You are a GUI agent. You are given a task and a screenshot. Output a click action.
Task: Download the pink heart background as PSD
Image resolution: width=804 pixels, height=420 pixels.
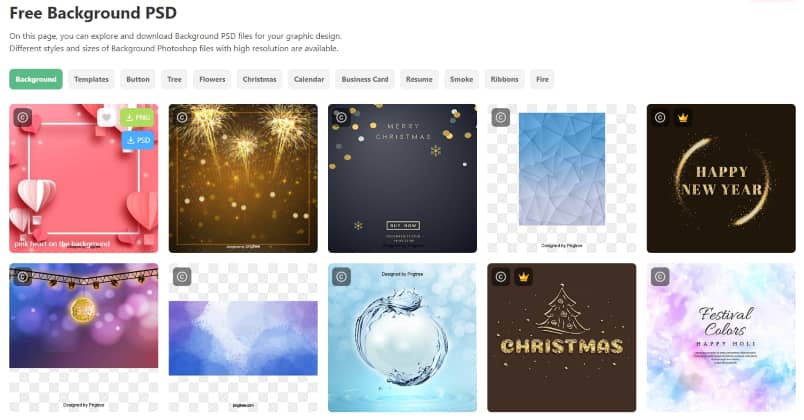[x=137, y=140]
